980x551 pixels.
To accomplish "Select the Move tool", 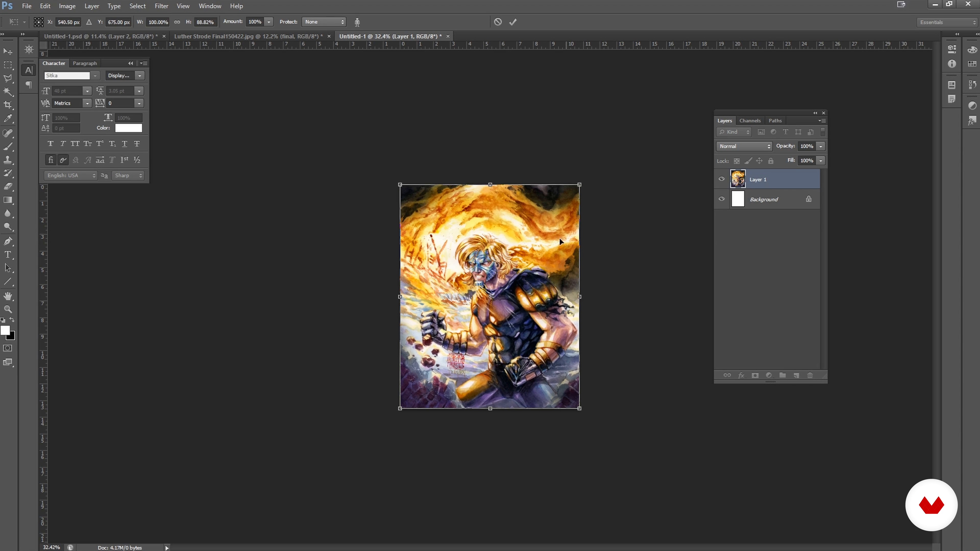I will pos(8,51).
